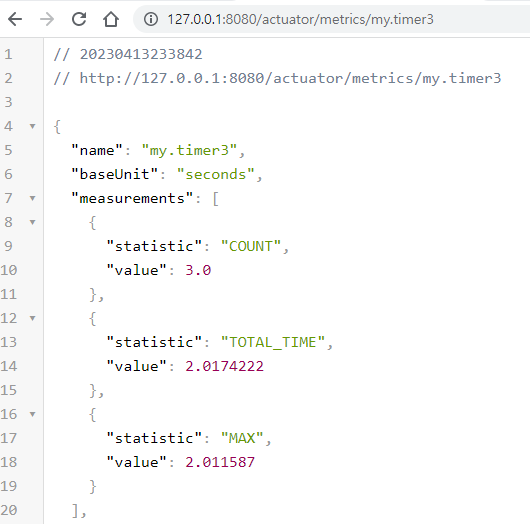Collapse the root JSON object at line 4

pos(32,126)
